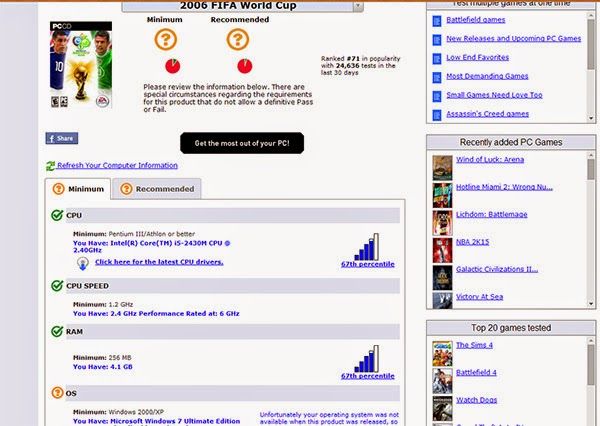Click the orange Recommended question mark icon
The image size is (600, 426).
[x=237, y=40]
